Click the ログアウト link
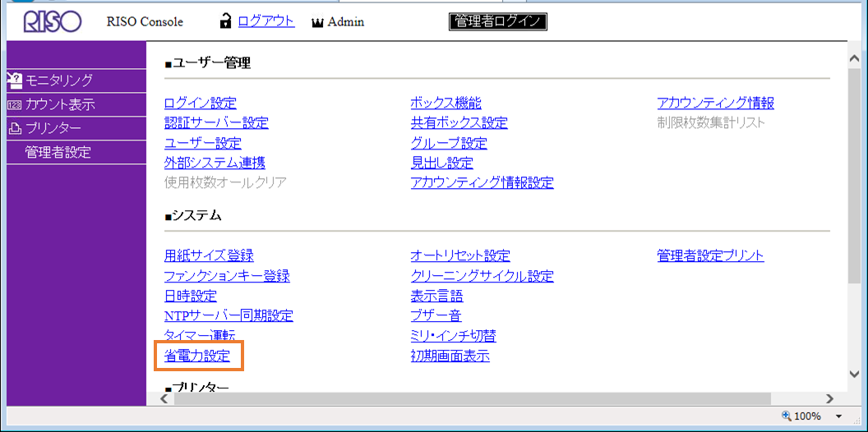Image resolution: width=868 pixels, height=432 pixels. click(265, 21)
